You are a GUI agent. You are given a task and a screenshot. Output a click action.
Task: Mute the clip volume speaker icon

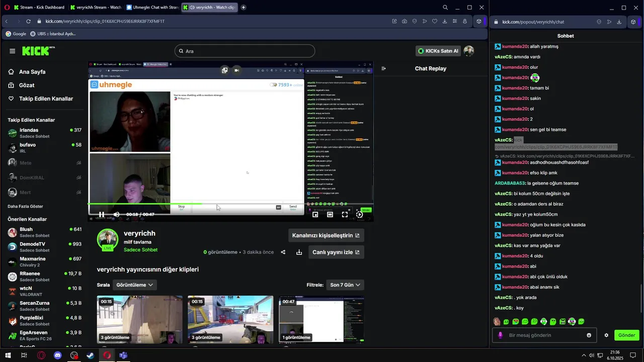tap(116, 214)
